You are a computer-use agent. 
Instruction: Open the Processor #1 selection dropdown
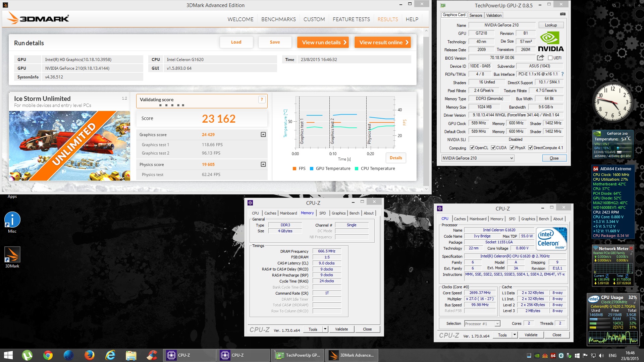pos(482,323)
